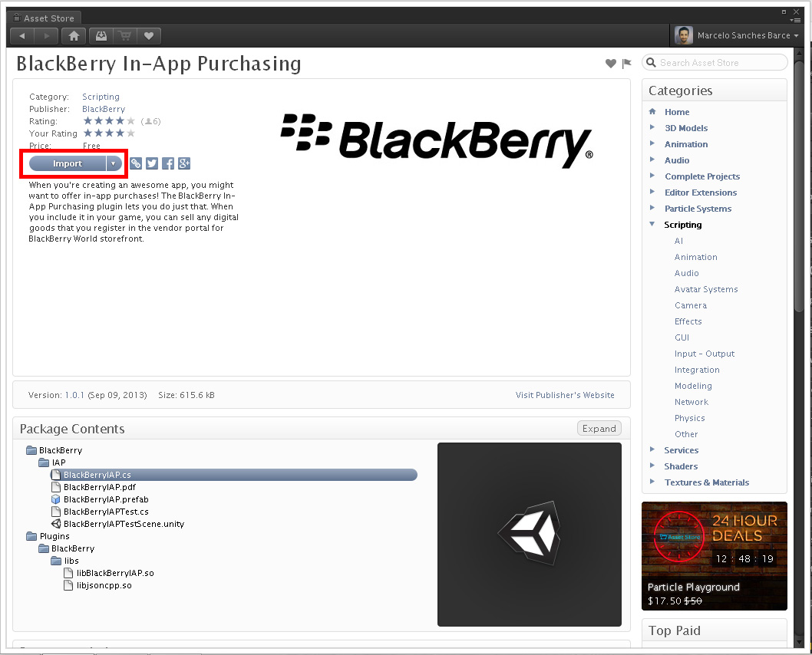Viewport: 812px width, 655px height.
Task: Click the Unity logo preview thumbnail
Action: (x=530, y=535)
